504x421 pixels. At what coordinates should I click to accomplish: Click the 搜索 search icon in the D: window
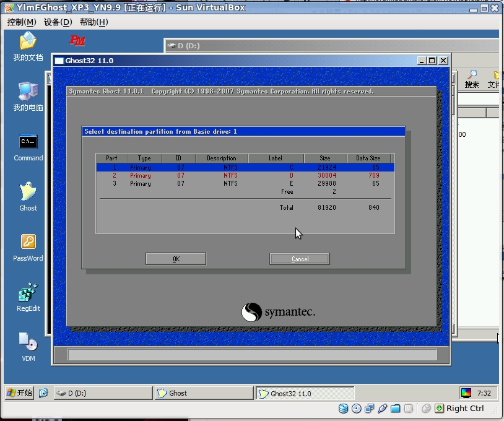coord(472,79)
